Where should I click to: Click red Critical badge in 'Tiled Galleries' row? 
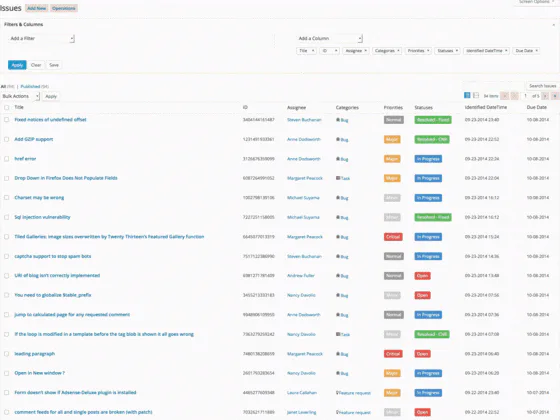[x=393, y=237]
